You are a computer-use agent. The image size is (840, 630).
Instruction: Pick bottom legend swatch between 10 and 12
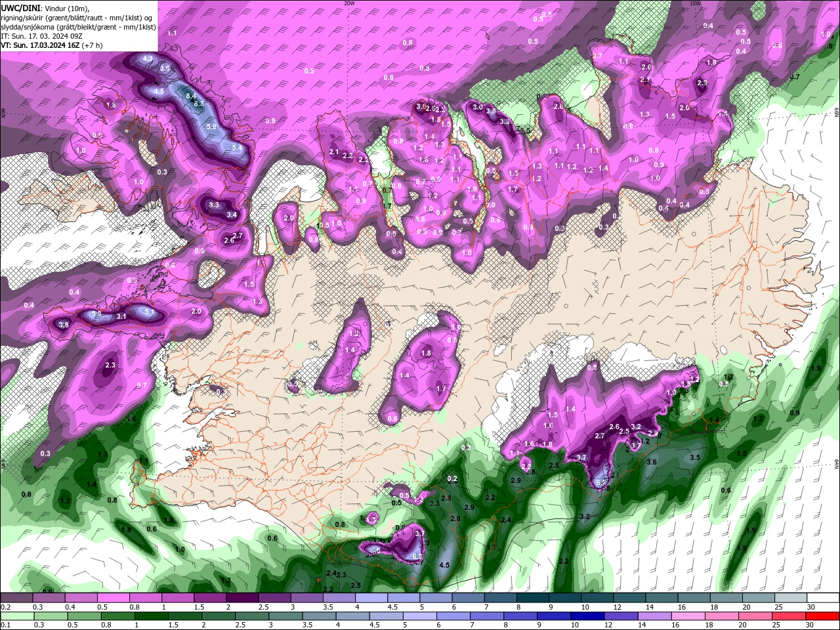click(588, 616)
